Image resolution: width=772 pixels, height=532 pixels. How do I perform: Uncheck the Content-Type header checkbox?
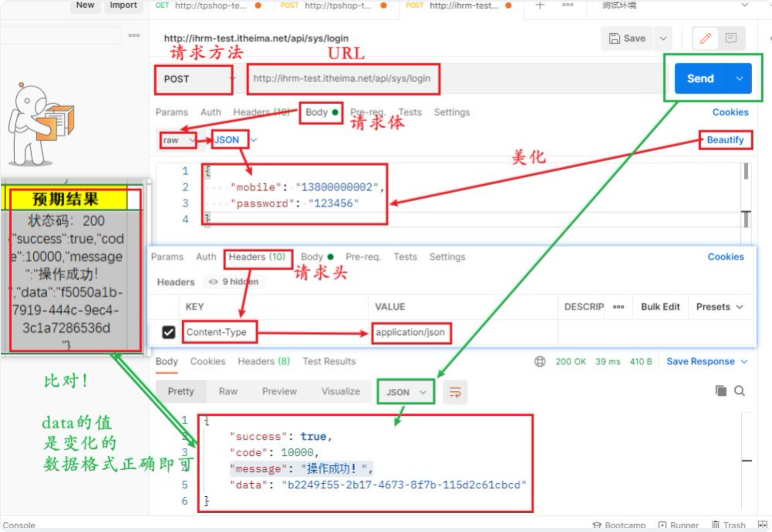tap(168, 332)
